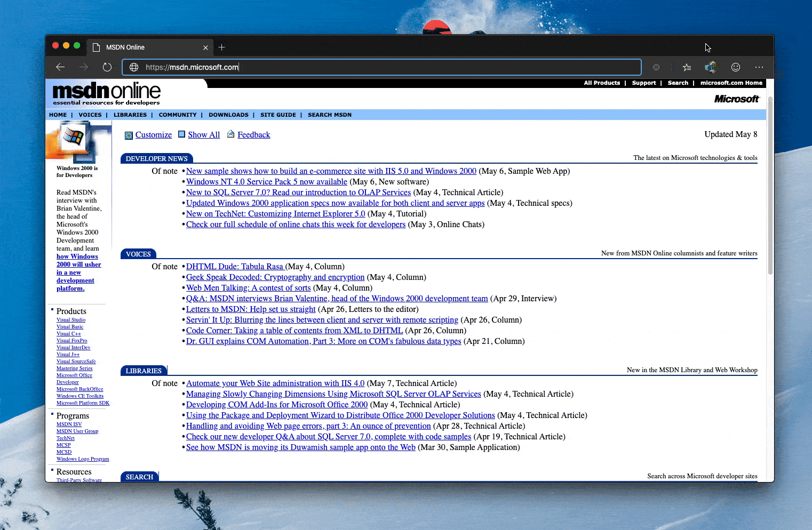Screen dimensions: 812x530
Task: Open the online chats schedule link
Action: pyautogui.click(x=296, y=224)
